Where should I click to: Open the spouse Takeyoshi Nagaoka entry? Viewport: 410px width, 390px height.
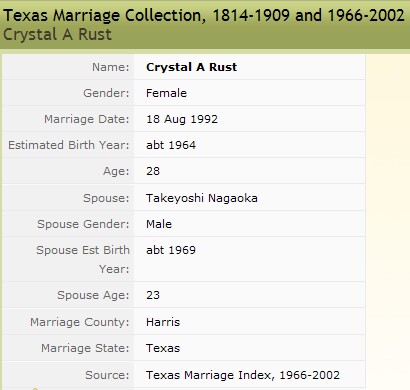point(202,198)
